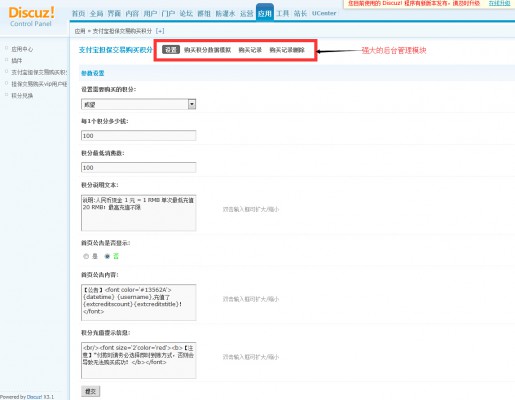Screen dimensions: 515x400
Task: Open 插件 in the left sidebar
Action: 17,61
